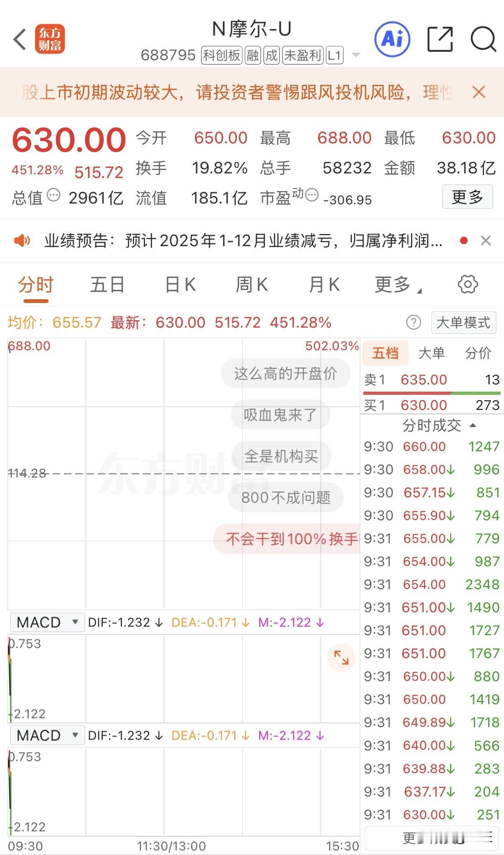Dismiss the 业绩预告 announcement
The height and width of the screenshot is (855, 504).
click(486, 241)
